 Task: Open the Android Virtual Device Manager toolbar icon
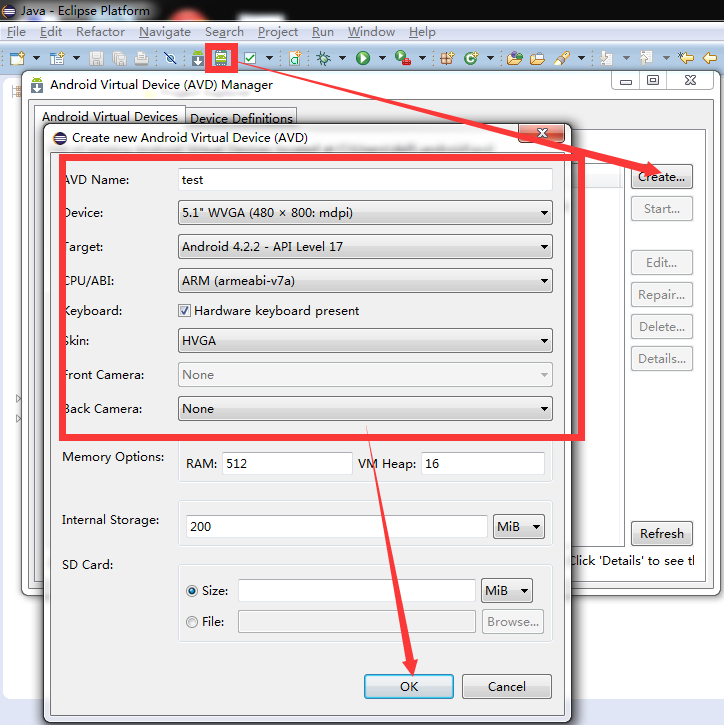tap(221, 58)
